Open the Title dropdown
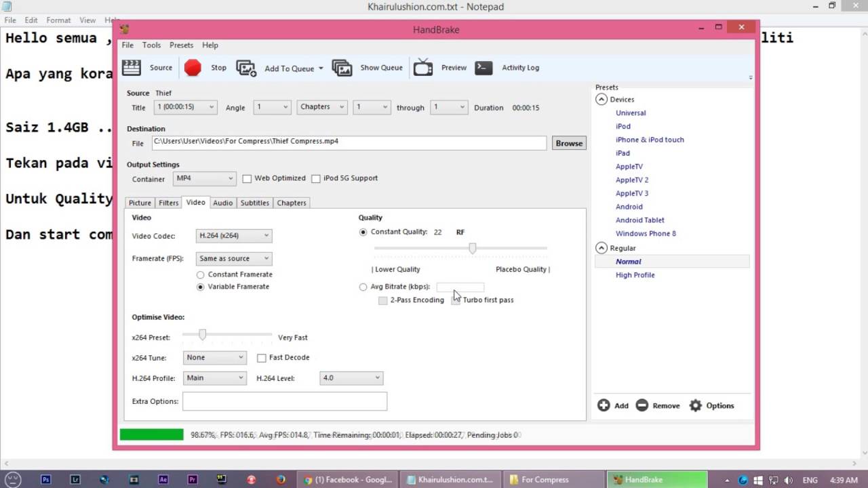868x488 pixels. [185, 107]
